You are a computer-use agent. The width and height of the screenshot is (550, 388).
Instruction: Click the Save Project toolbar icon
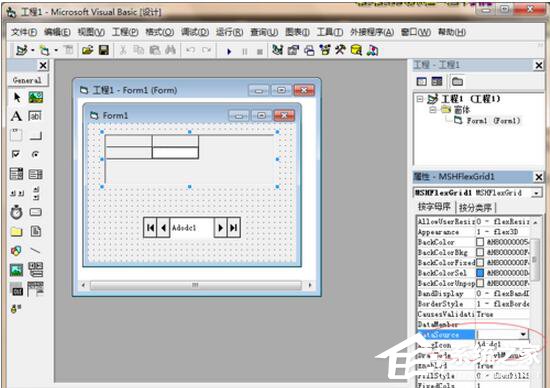tap(104, 50)
